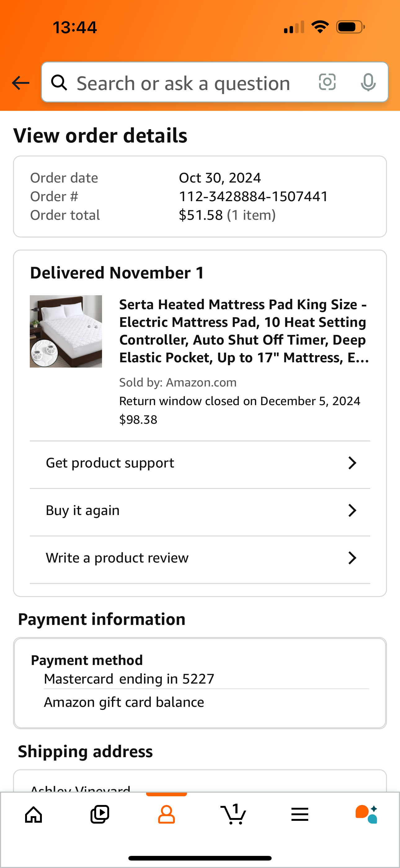
Task: Open Rufus AI assistant icon
Action: (x=366, y=814)
